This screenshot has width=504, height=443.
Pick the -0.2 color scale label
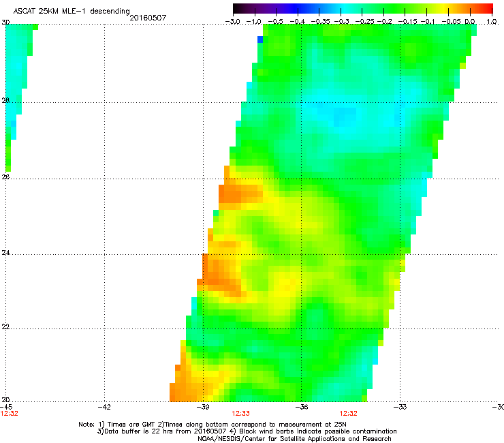tap(384, 22)
